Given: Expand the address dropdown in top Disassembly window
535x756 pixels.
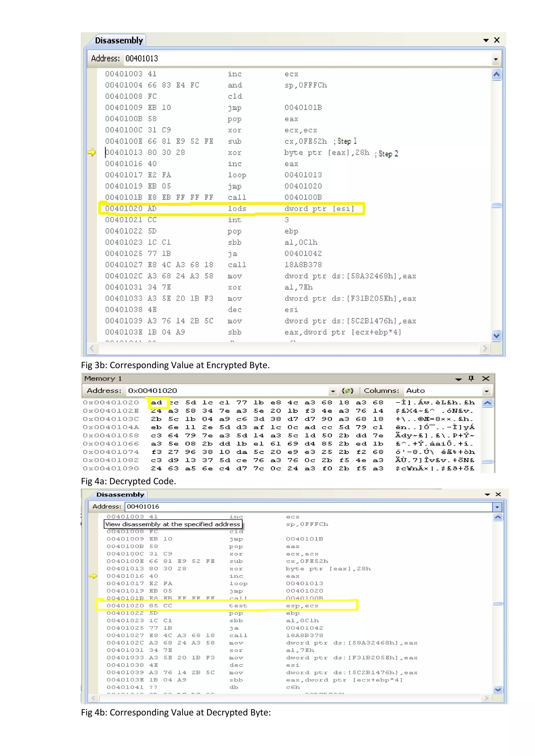Looking at the screenshot, I should [496, 59].
